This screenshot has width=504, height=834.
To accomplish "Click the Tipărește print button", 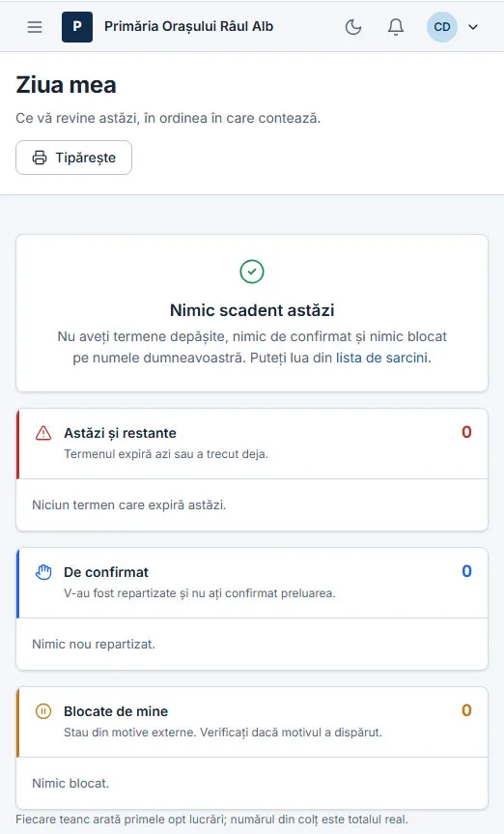I will (x=74, y=158).
